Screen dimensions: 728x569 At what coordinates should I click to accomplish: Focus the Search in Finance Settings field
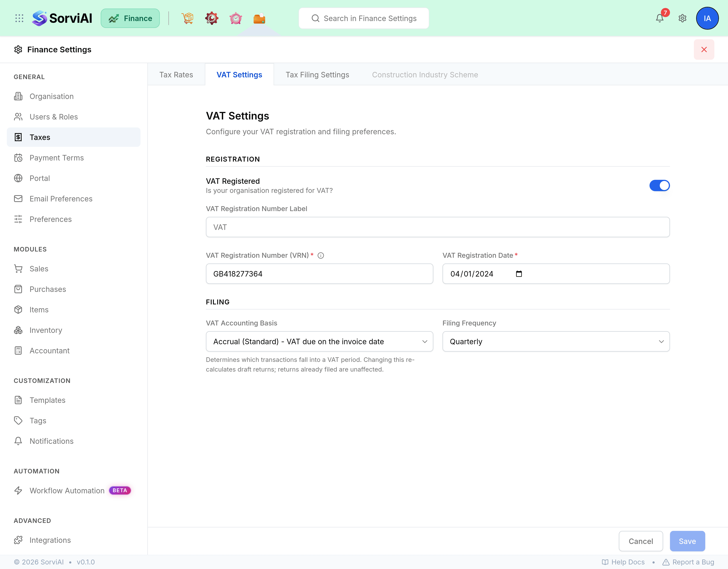pyautogui.click(x=364, y=18)
